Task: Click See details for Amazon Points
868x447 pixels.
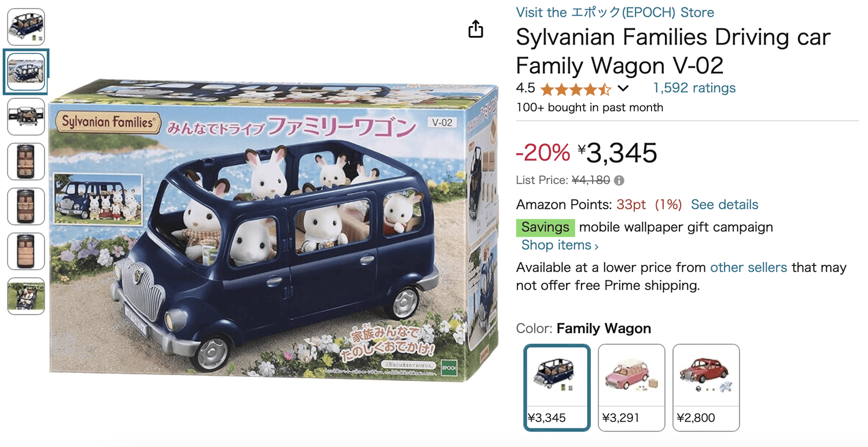Action: coord(724,205)
